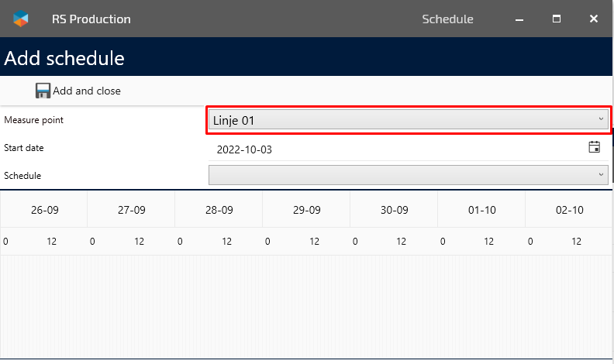Click the Start date field
Screen dimensions: 614x364
(x=395, y=149)
